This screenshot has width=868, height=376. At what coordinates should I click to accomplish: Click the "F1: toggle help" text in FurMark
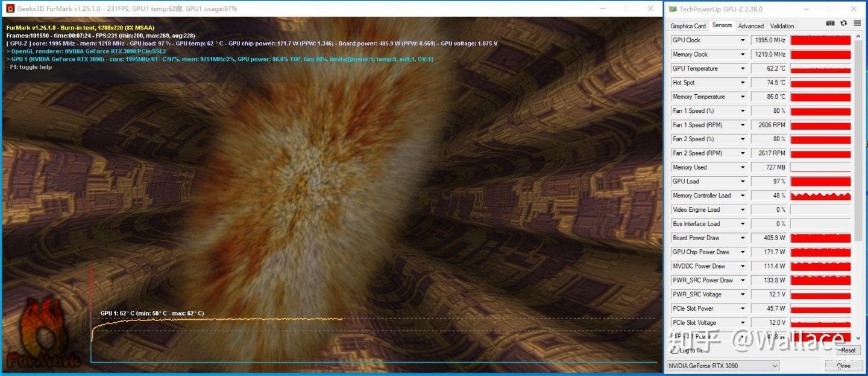[31, 67]
